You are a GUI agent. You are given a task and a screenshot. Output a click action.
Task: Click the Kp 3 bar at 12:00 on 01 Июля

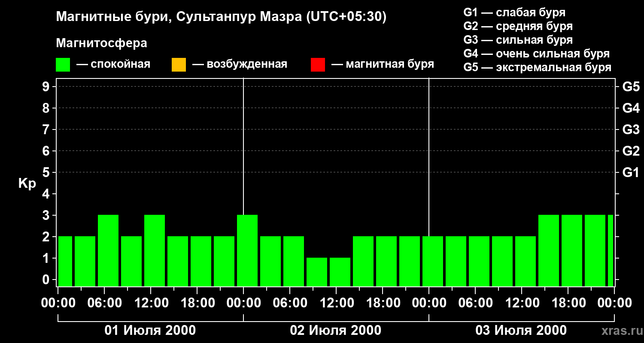click(155, 250)
